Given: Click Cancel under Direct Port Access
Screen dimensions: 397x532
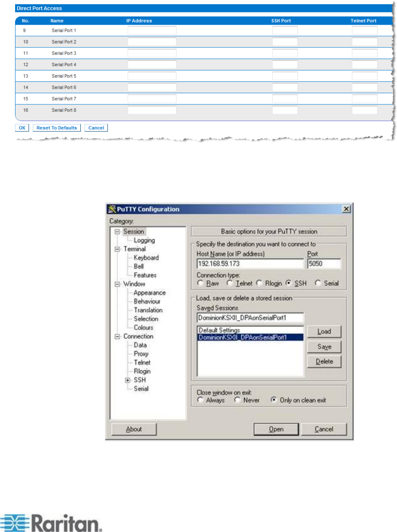Looking at the screenshot, I should click(x=96, y=128).
